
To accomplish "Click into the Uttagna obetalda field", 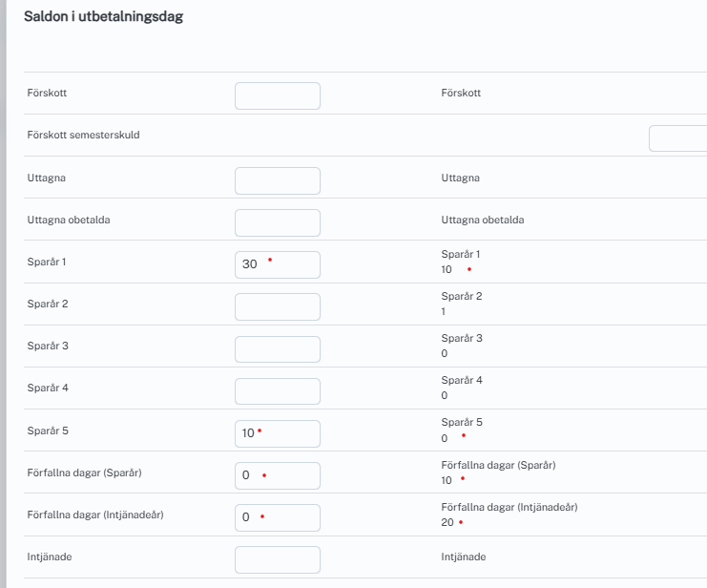I will tap(277, 222).
